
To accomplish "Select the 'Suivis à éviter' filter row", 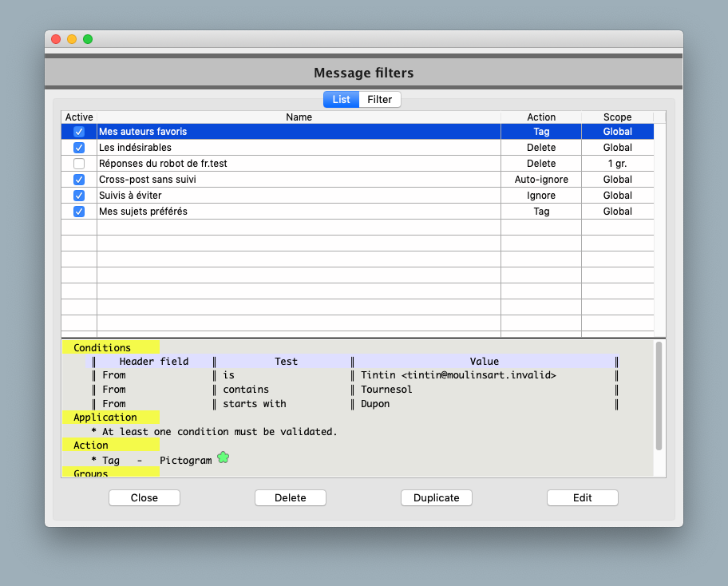I will click(x=299, y=196).
